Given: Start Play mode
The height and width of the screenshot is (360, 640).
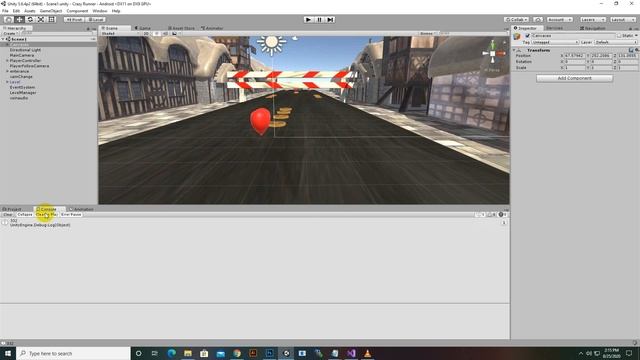Looking at the screenshot, I should (x=309, y=20).
